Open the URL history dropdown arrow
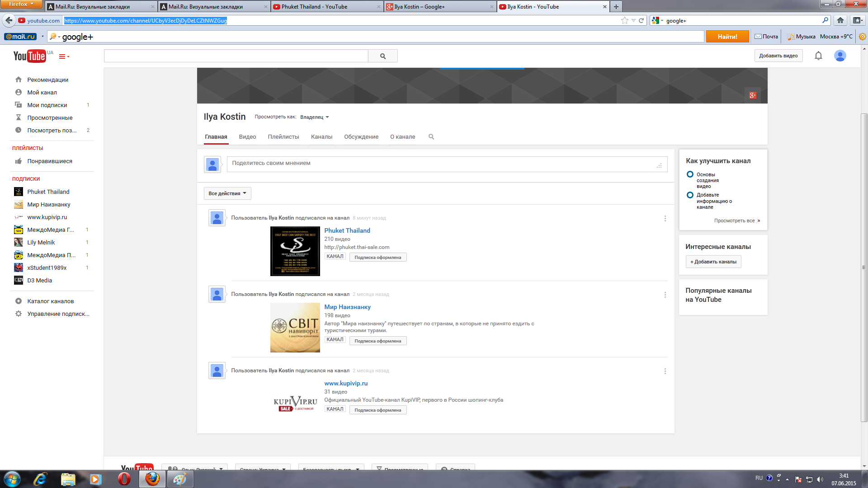 (x=633, y=20)
